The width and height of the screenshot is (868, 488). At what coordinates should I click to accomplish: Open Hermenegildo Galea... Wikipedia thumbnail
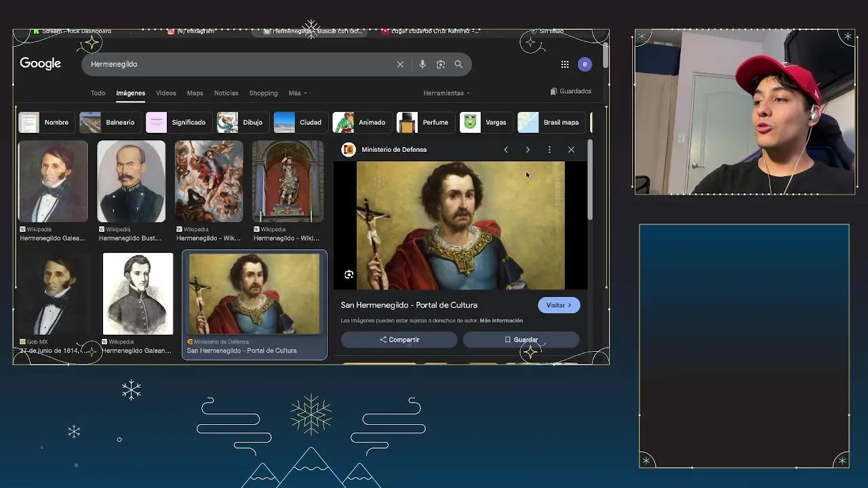(x=53, y=182)
